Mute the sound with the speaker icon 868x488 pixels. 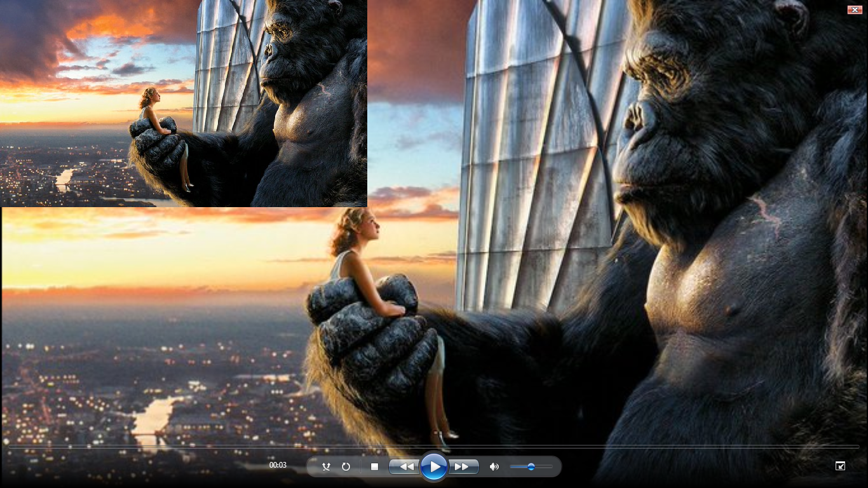pos(494,466)
